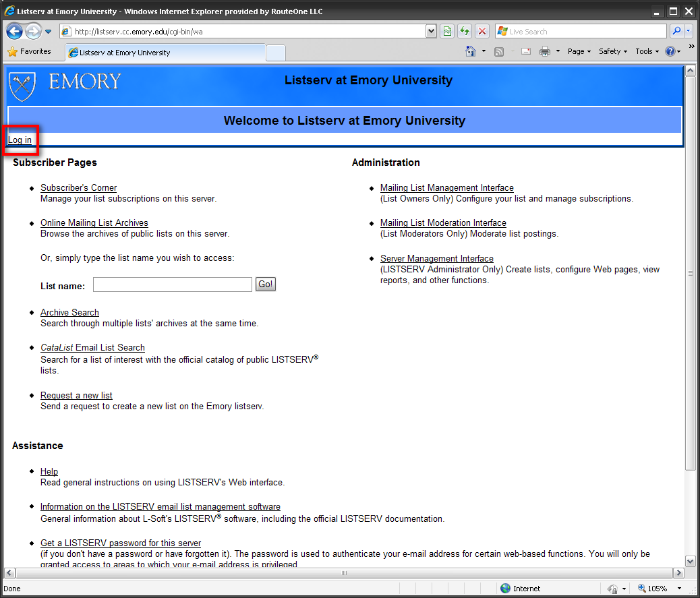Open Information on the LISTSERV software link

(x=161, y=506)
